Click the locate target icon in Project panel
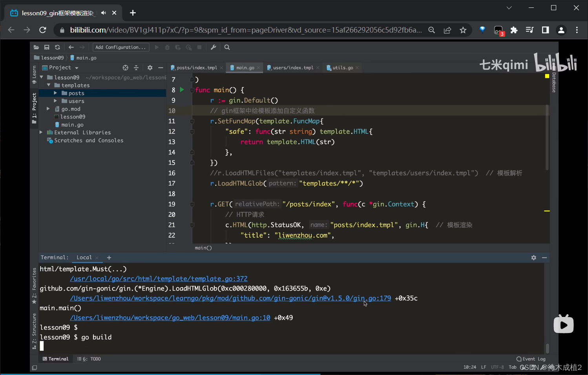The height and width of the screenshot is (375, 588). [125, 68]
